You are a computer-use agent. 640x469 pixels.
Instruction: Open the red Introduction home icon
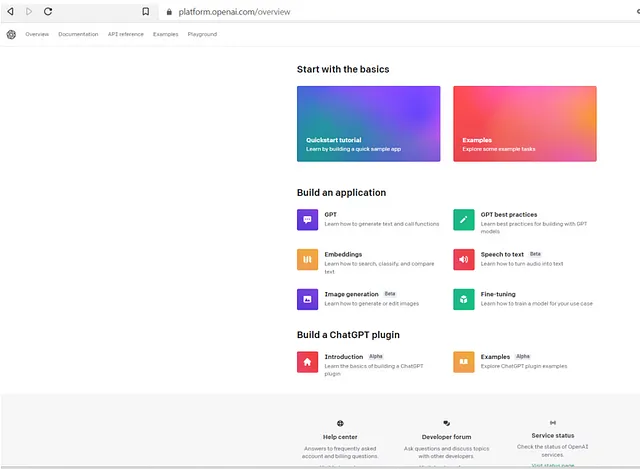307,362
